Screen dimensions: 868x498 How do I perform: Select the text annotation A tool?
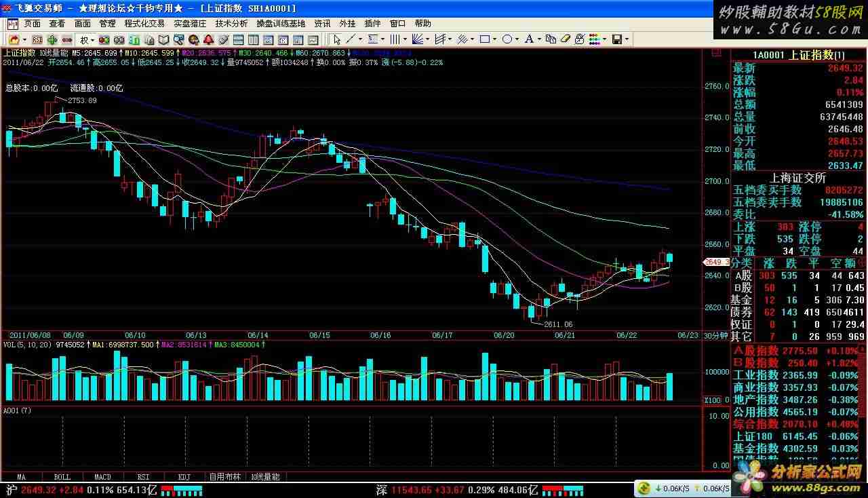coord(529,39)
